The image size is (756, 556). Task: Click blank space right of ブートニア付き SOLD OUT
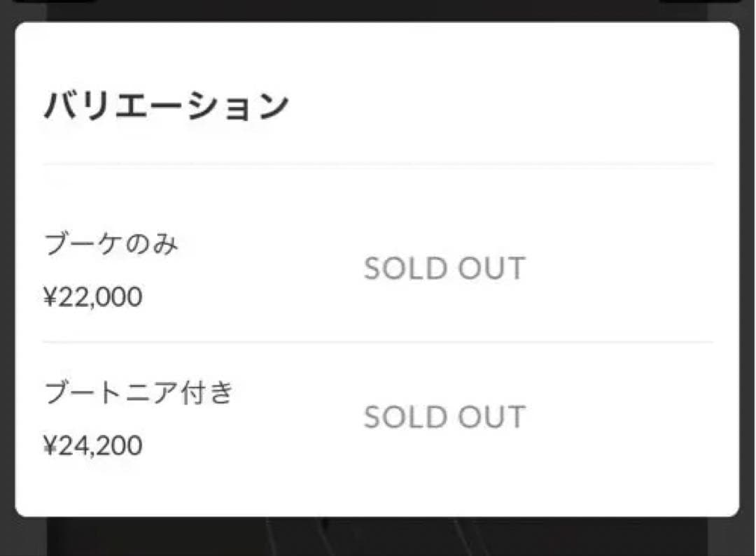[x=630, y=418]
